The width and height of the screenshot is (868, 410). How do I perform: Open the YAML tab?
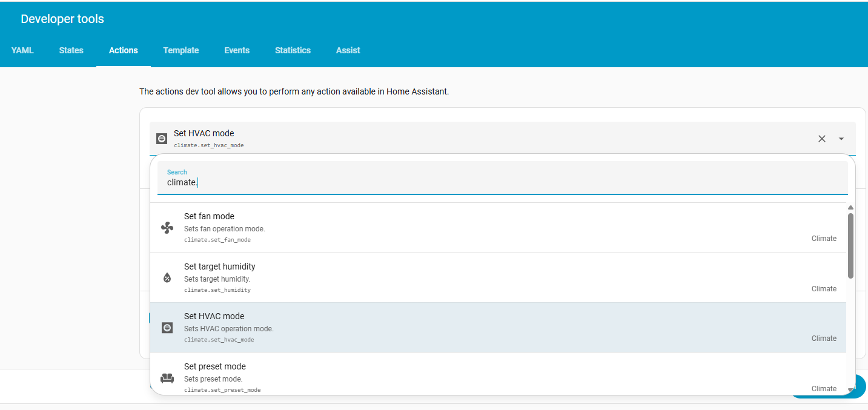coord(22,50)
